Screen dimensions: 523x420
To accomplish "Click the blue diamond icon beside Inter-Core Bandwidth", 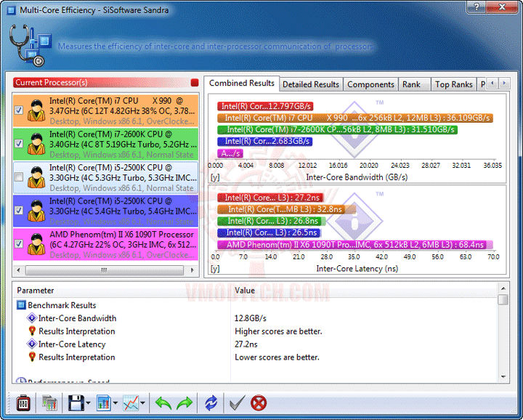I will point(32,318).
